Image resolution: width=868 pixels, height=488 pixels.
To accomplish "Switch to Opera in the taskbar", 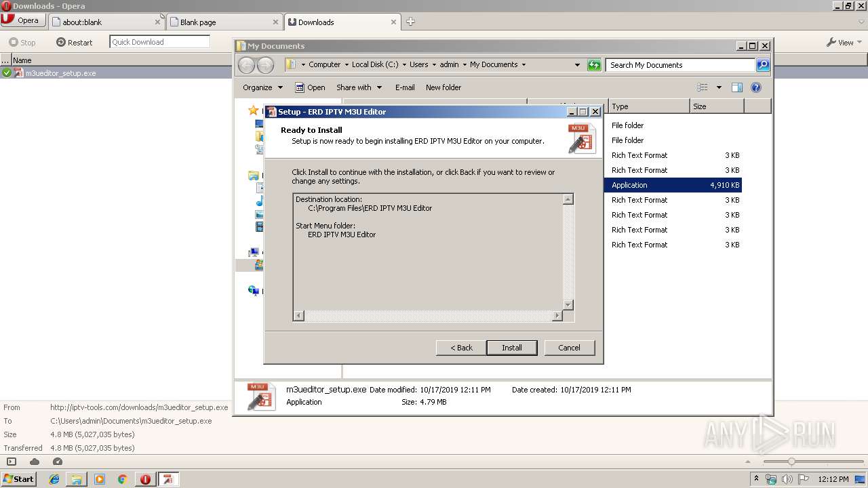I will 145,479.
